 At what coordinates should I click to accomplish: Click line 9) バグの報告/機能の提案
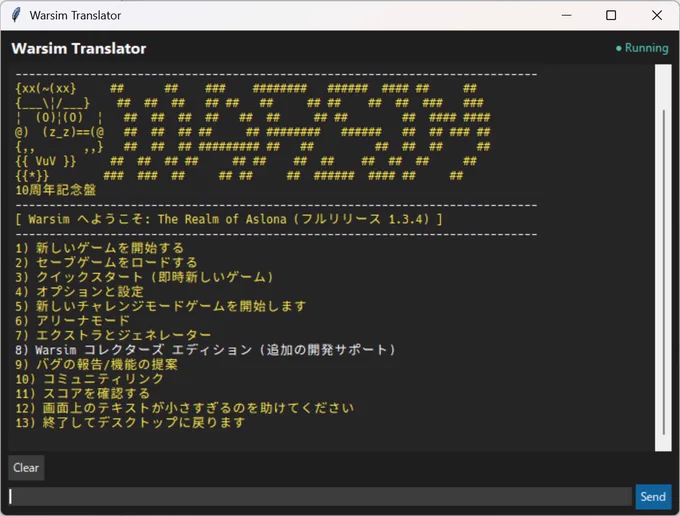[96, 364]
